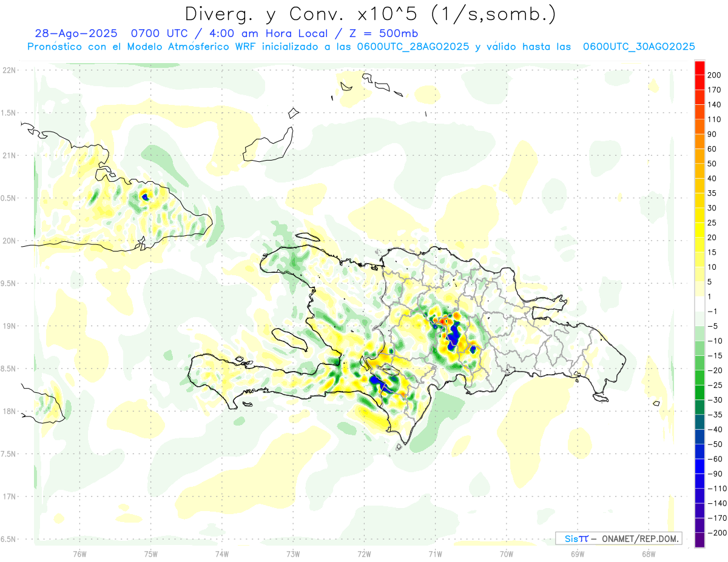The width and height of the screenshot is (728, 562).
Task: Click the 7.5N latitude label
Action: 8,454
